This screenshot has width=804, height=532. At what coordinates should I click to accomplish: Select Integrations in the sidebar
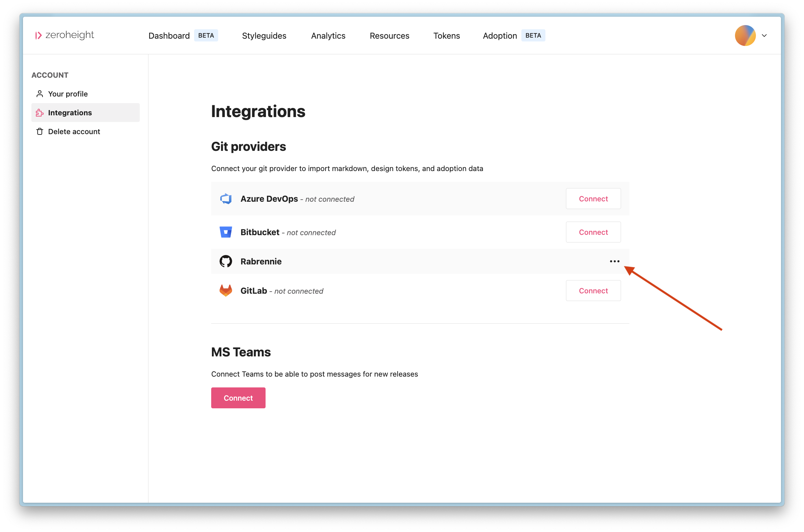coord(85,113)
